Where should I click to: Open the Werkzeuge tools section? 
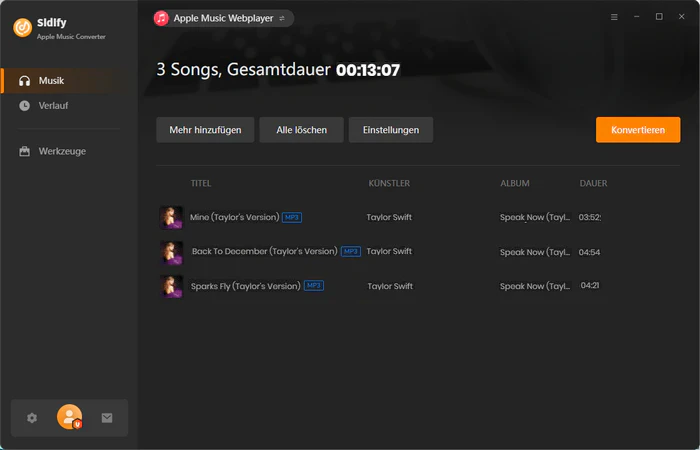point(61,151)
